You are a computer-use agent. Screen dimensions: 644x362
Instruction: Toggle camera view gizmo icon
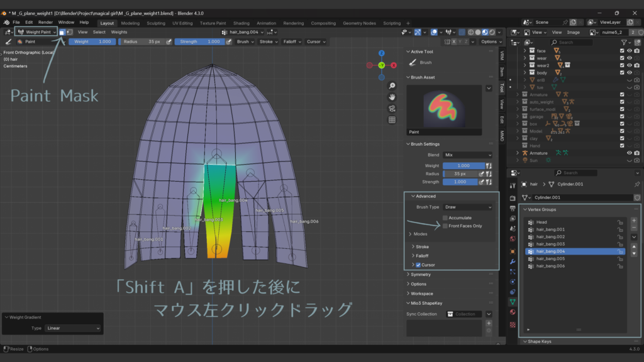[x=392, y=108]
